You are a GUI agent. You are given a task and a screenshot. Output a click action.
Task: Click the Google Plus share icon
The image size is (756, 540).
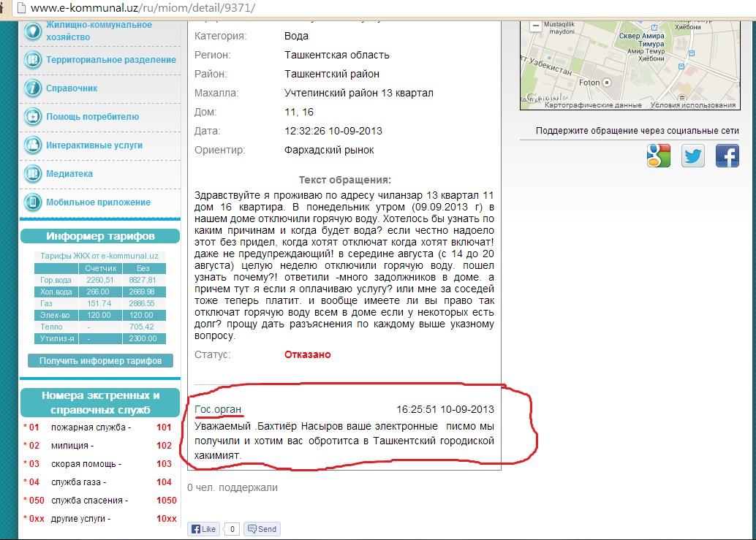pos(659,156)
